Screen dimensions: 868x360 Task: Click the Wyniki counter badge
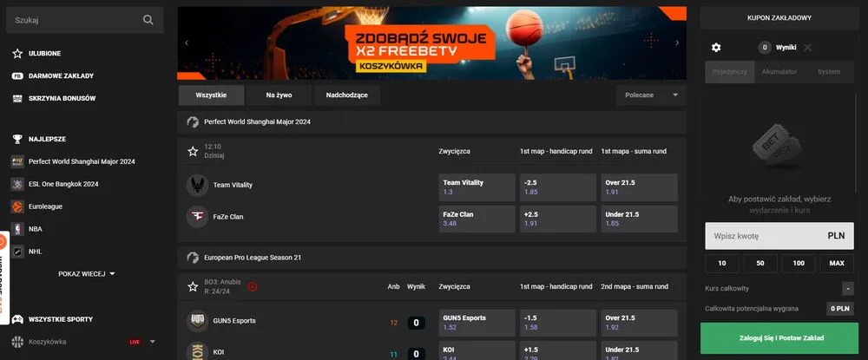coord(765,48)
